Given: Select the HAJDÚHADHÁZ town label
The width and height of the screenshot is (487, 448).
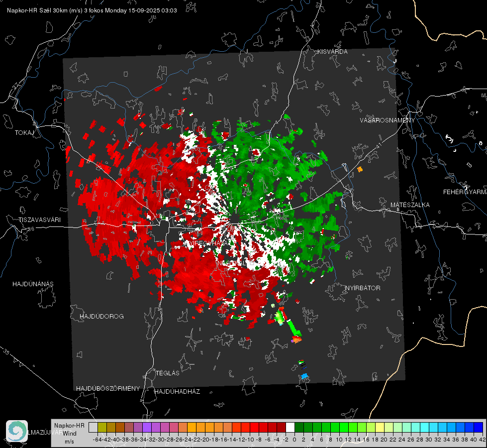Looking at the screenshot, I should pos(177,392).
